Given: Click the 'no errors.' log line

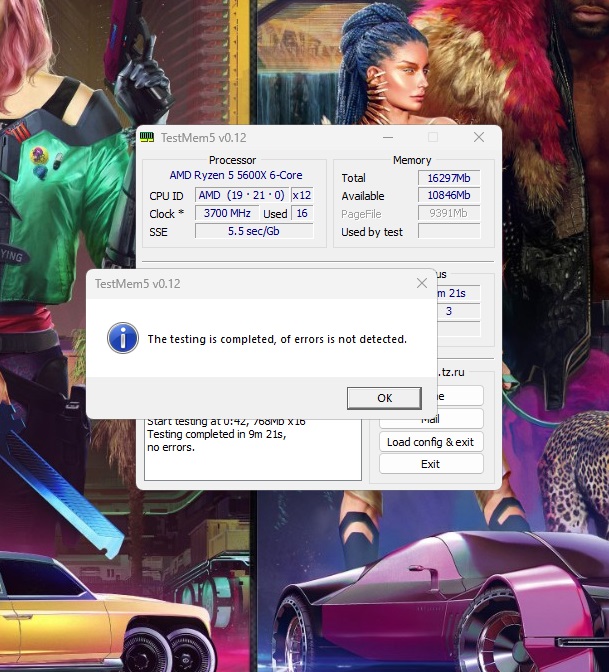Looking at the screenshot, I should pyautogui.click(x=171, y=447).
